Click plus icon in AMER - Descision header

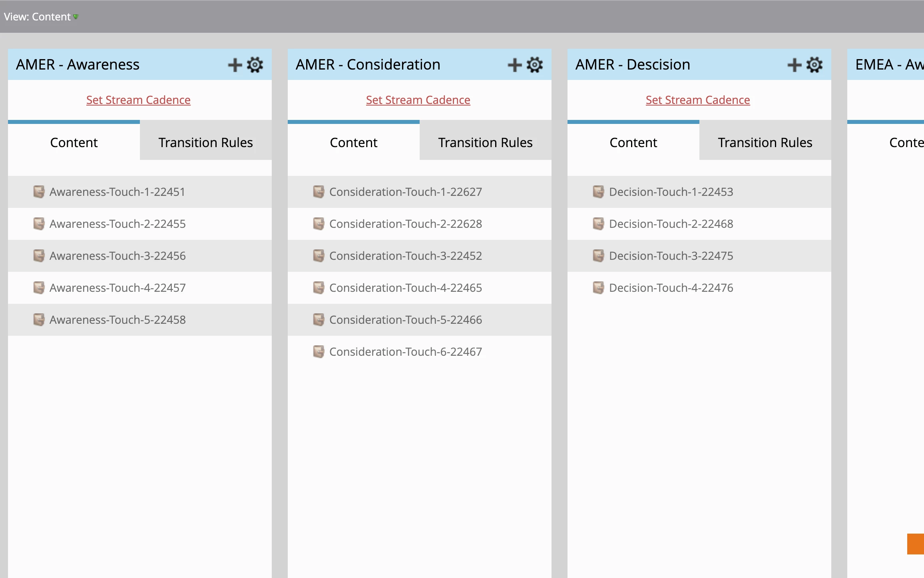pyautogui.click(x=795, y=65)
